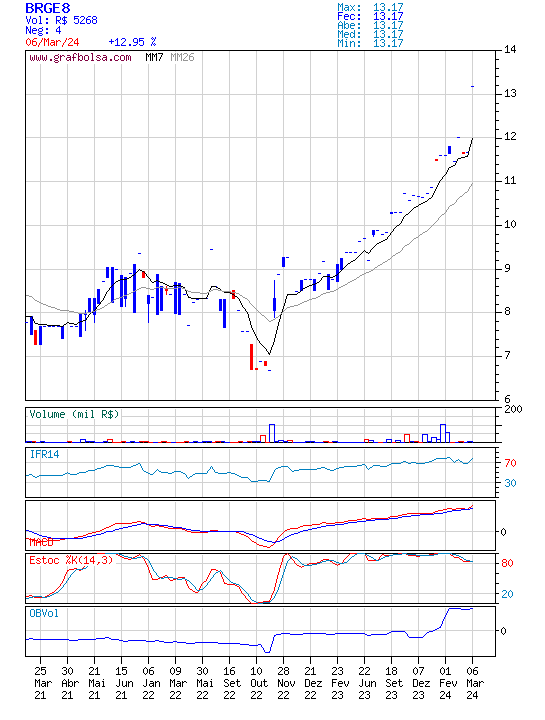Click the 14 price axis label

pyautogui.click(x=510, y=50)
